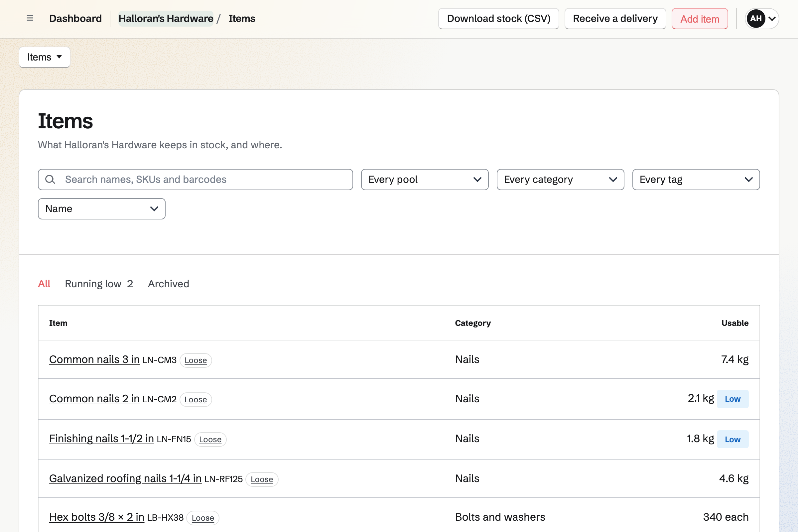This screenshot has height=532, width=798.
Task: Click the Category column header
Action: pyautogui.click(x=472, y=323)
